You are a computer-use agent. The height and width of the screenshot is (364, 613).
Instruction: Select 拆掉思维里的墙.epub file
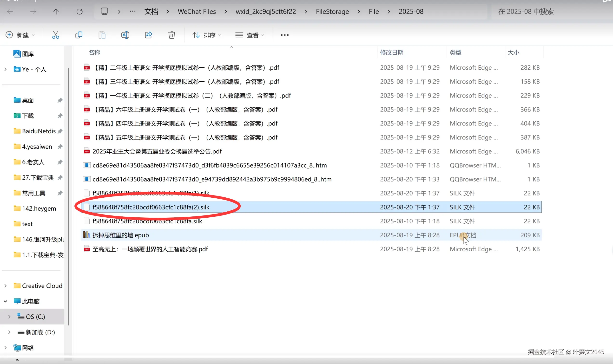coord(121,235)
